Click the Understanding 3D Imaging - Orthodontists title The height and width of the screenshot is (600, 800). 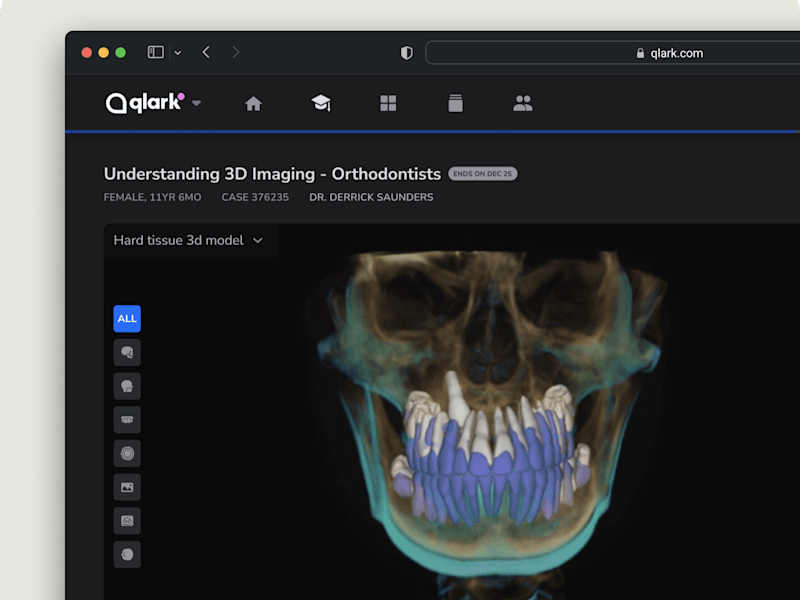click(272, 174)
